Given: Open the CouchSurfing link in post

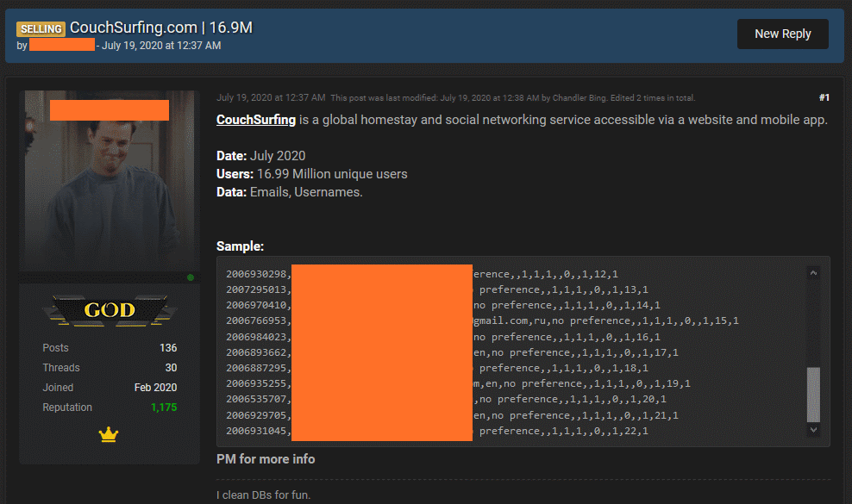Looking at the screenshot, I should point(256,120).
